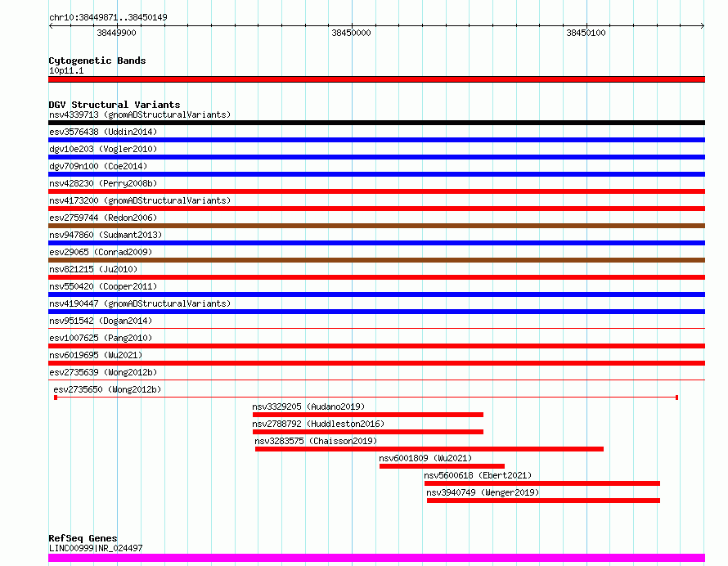Image resolution: width=728 pixels, height=566 pixels.
Task: Click the blue bar under nsv947860
Action: pyautogui.click(x=376, y=243)
